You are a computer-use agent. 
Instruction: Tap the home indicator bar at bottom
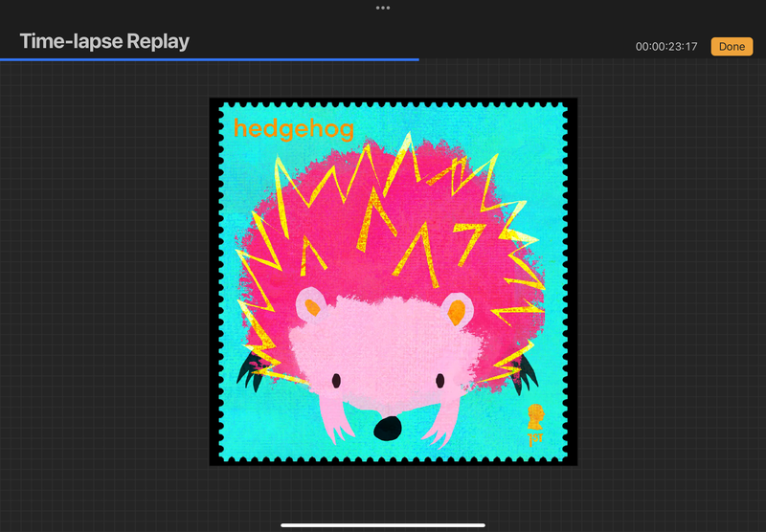click(x=383, y=524)
